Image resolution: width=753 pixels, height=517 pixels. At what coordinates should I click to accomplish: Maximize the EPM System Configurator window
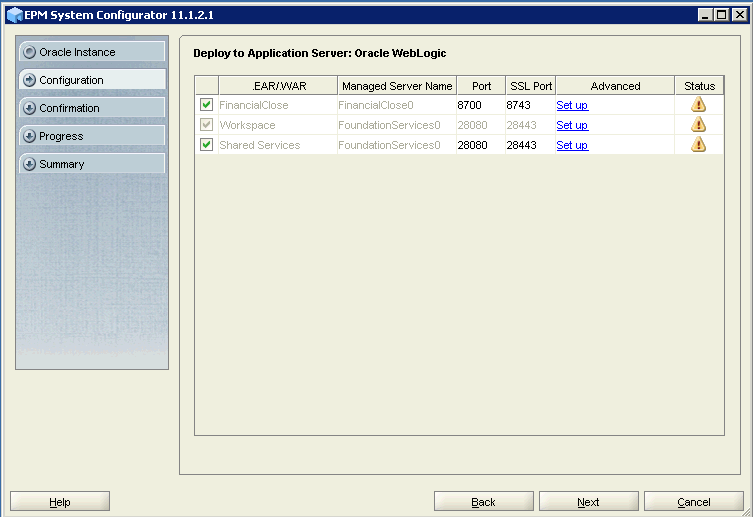click(x=722, y=15)
